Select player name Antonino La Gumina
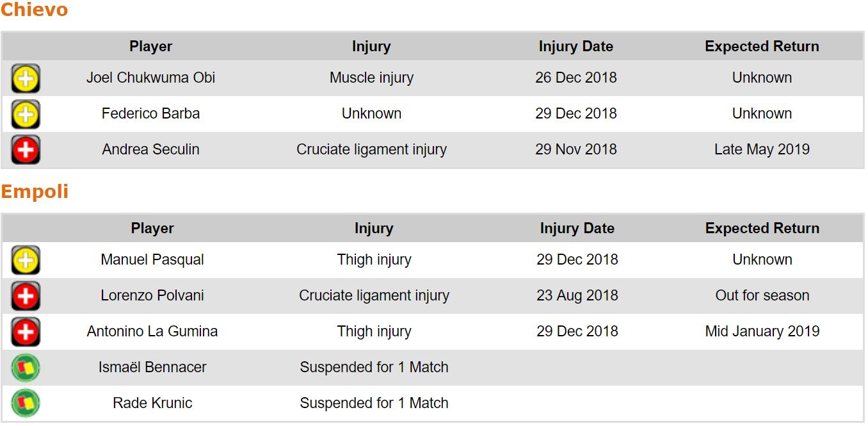The image size is (868, 426). [x=152, y=332]
